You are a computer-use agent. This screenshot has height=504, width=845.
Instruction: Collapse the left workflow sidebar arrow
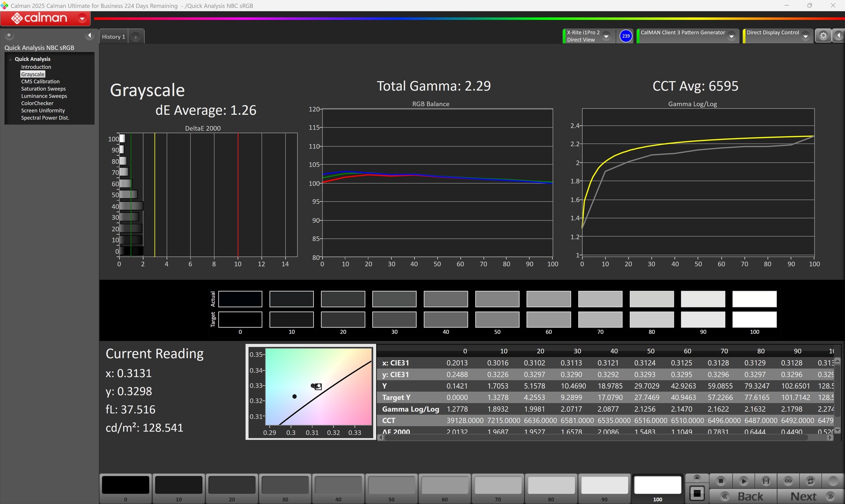point(90,36)
